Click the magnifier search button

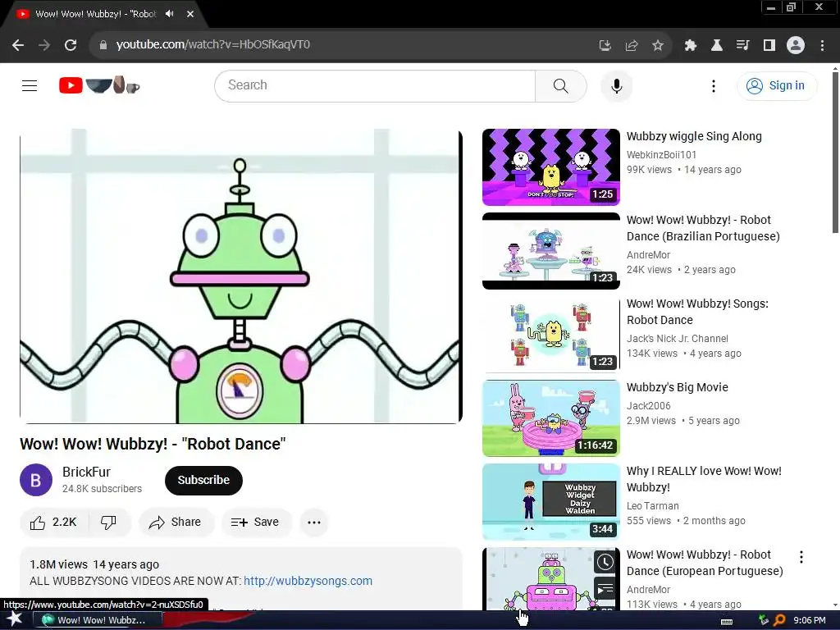click(561, 85)
